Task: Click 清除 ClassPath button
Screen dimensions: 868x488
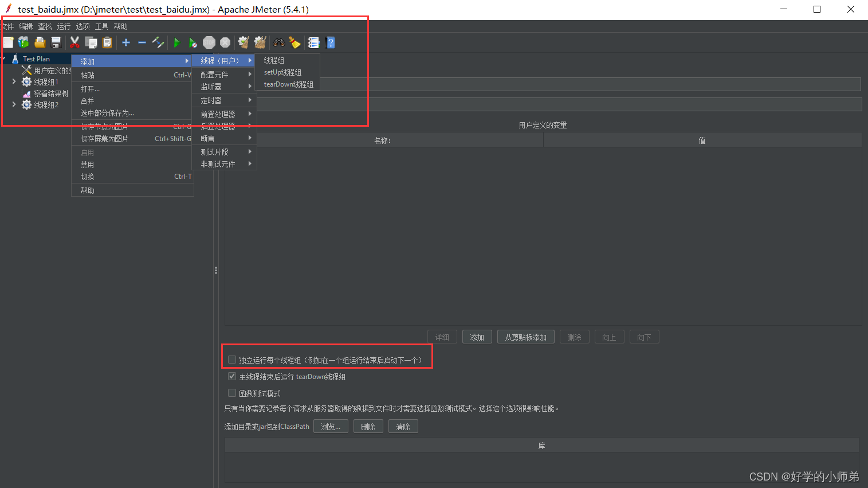Action: point(403,427)
